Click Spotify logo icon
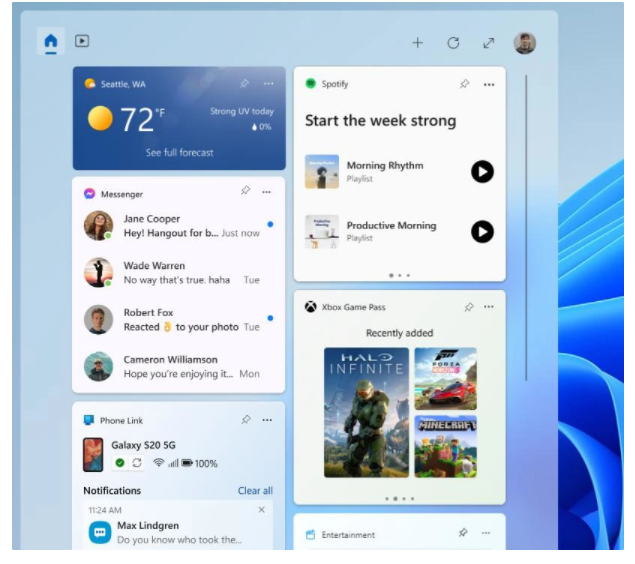 (311, 83)
